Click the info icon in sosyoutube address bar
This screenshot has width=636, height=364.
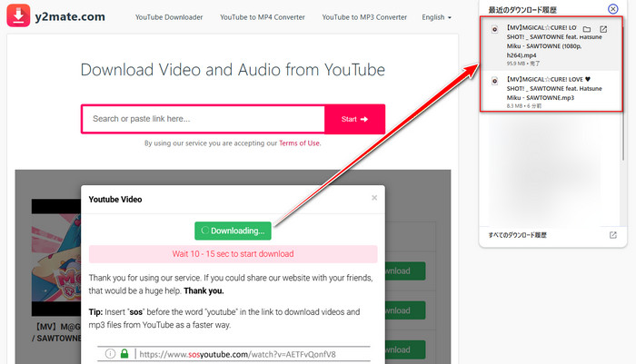(x=110, y=354)
